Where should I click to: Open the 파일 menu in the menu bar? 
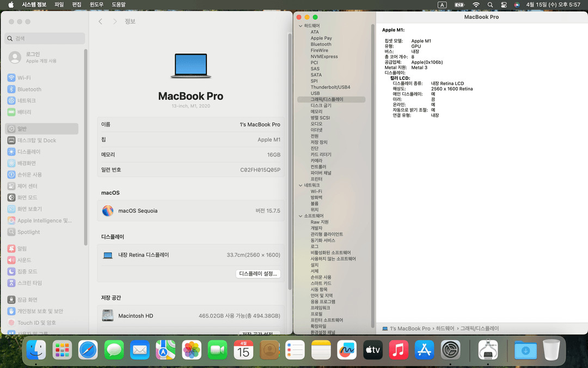coord(58,4)
